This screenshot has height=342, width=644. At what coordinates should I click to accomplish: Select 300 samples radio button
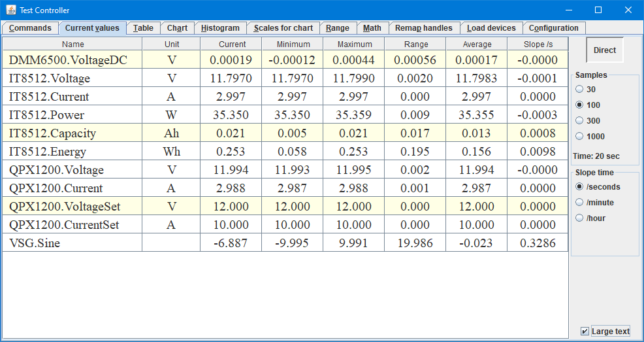[579, 120]
